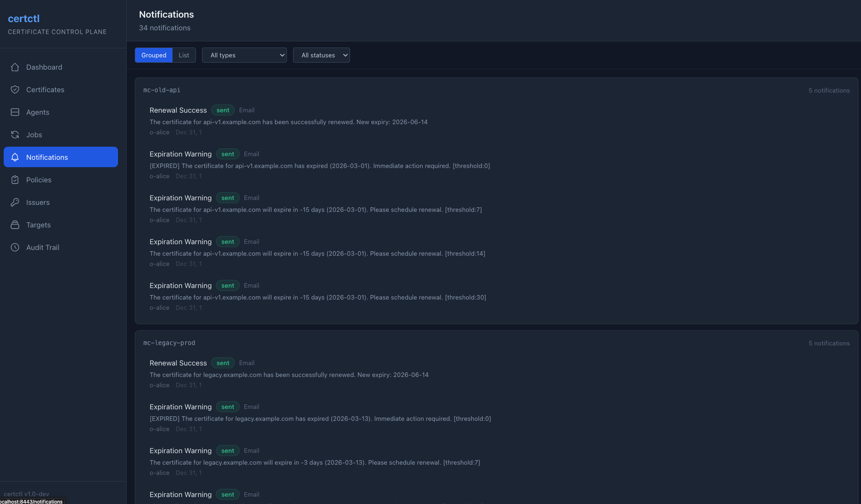Click '5 notifications' count for mc-old-api
861x504 pixels.
[x=829, y=91]
